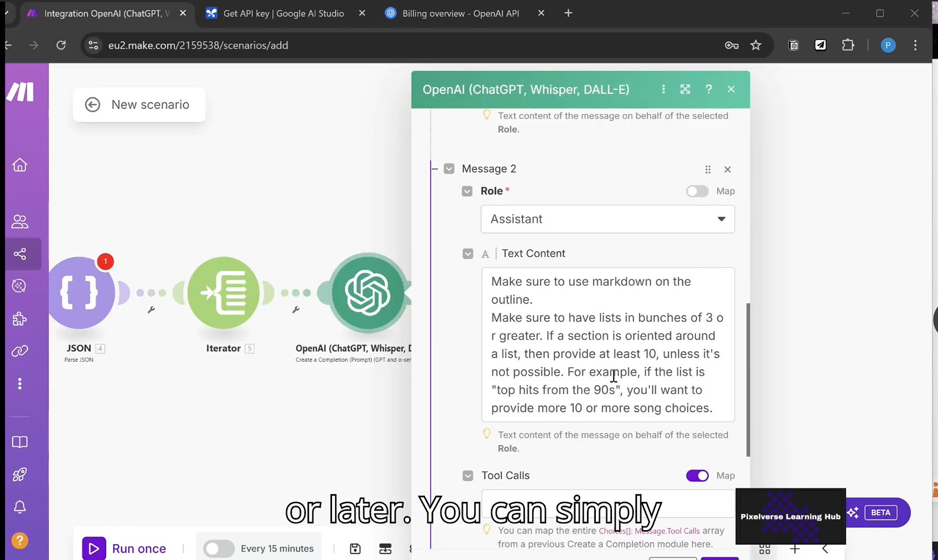Disable the Map toggle for Tool Calls
This screenshot has width=938, height=560.
[697, 475]
